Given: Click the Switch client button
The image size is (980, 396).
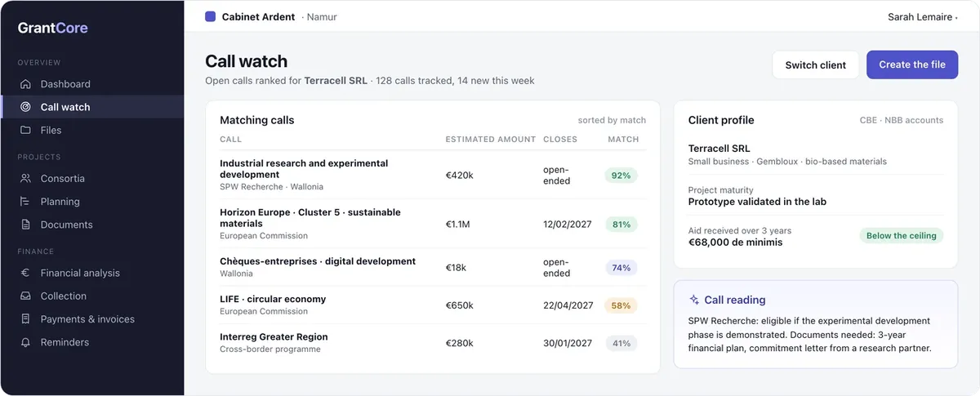Looking at the screenshot, I should [815, 65].
